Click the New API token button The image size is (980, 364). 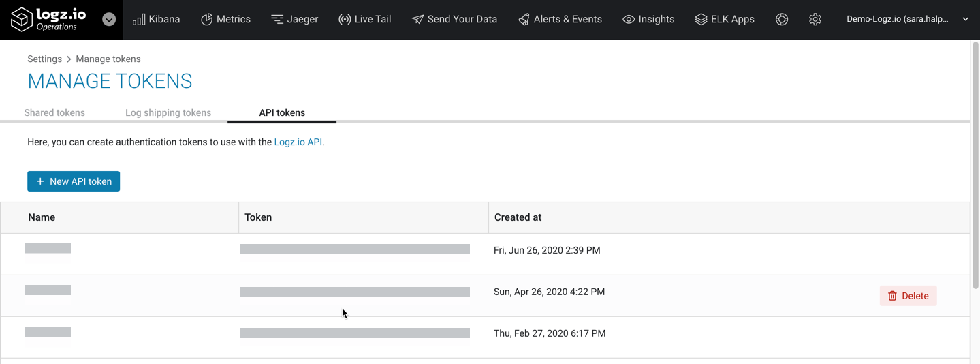click(x=74, y=181)
